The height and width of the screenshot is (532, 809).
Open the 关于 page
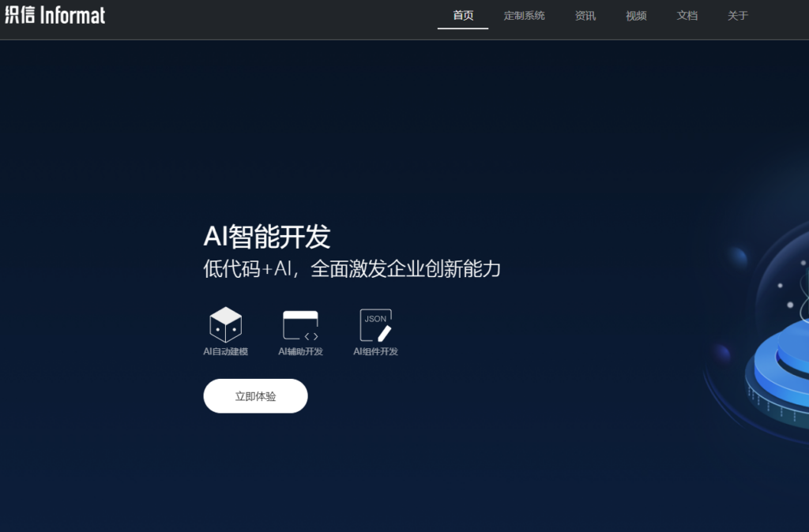(x=736, y=15)
